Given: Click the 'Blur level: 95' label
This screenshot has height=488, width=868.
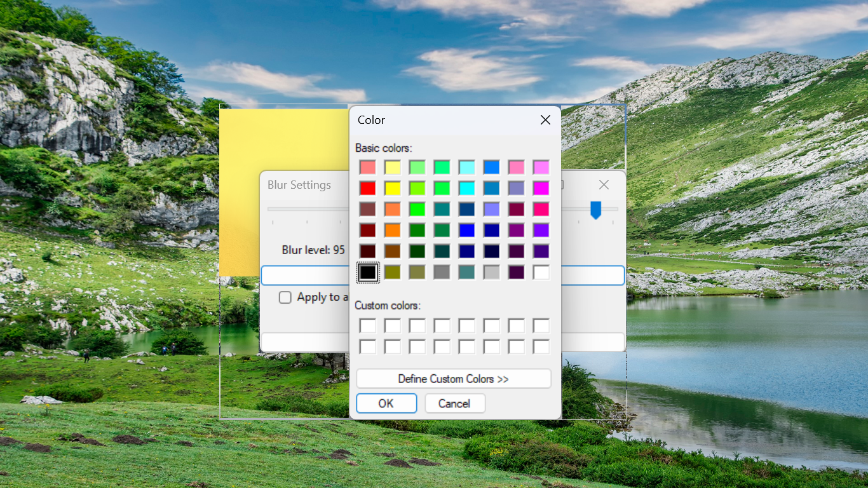Looking at the screenshot, I should [x=313, y=250].
